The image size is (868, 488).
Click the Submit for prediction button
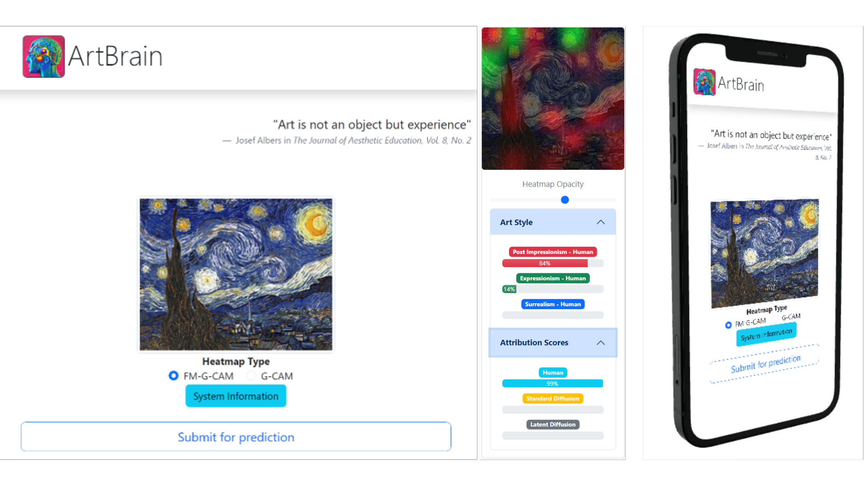click(236, 437)
